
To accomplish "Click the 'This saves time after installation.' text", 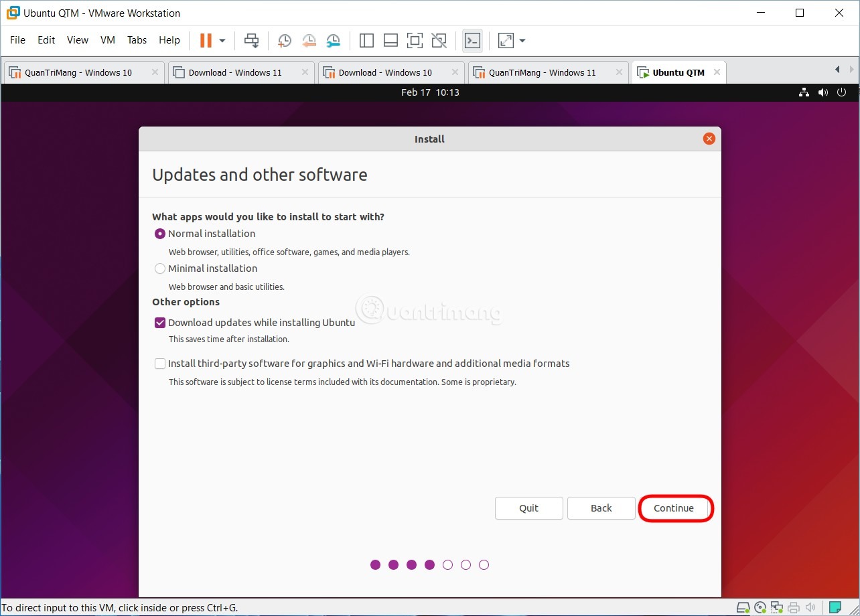I will click(229, 339).
